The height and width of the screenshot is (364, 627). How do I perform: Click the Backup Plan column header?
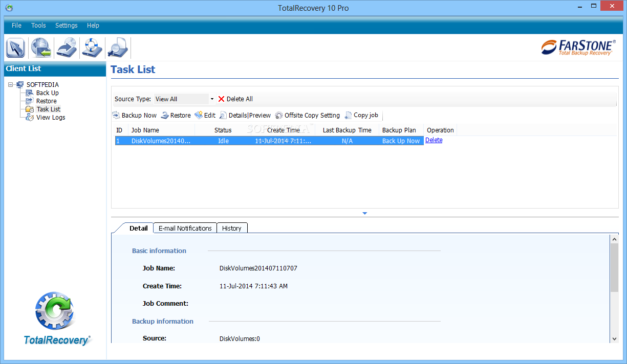[x=401, y=130]
